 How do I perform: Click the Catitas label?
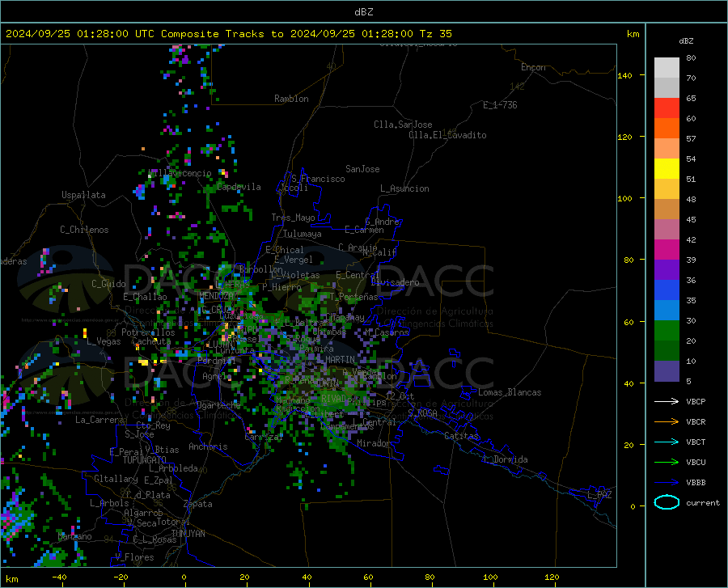461,436
